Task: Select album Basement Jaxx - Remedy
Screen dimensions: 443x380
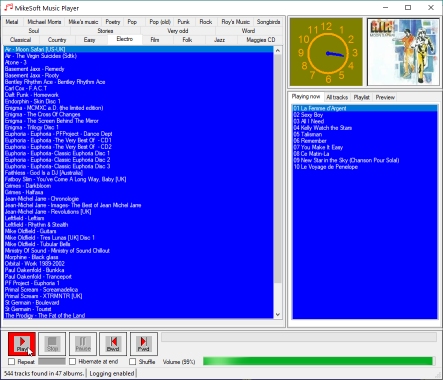Action: (x=138, y=69)
